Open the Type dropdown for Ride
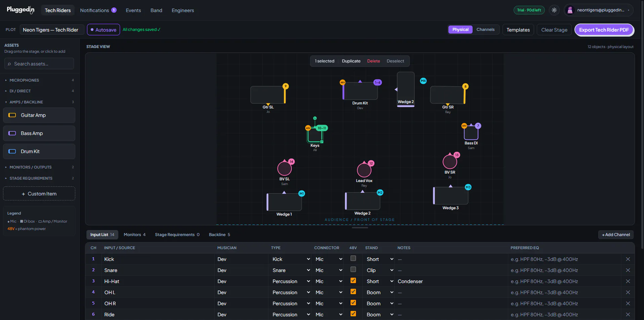Image resolution: width=644 pixels, height=320 pixels. 291,315
